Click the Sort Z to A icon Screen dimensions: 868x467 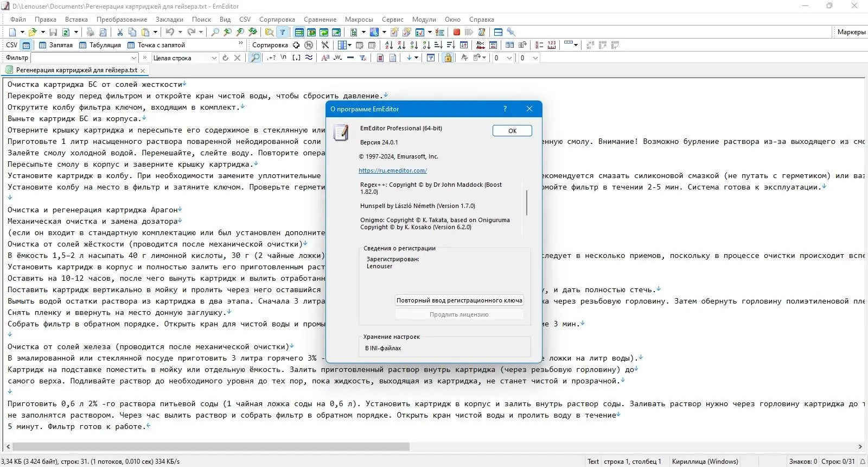(x=401, y=45)
